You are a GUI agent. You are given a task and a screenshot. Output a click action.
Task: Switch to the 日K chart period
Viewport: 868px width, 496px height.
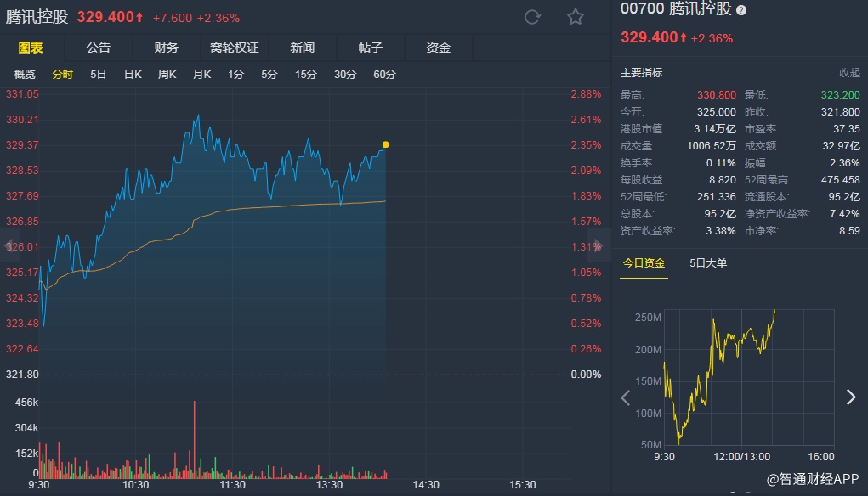point(133,75)
